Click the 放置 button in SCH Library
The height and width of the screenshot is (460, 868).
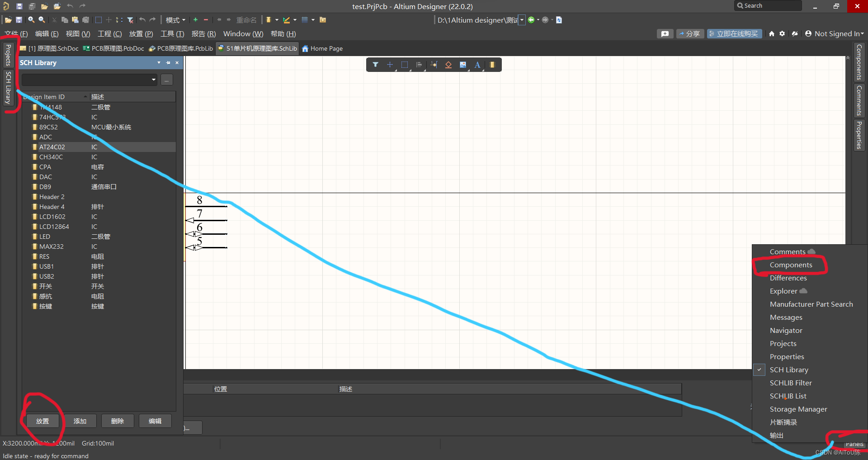point(42,421)
